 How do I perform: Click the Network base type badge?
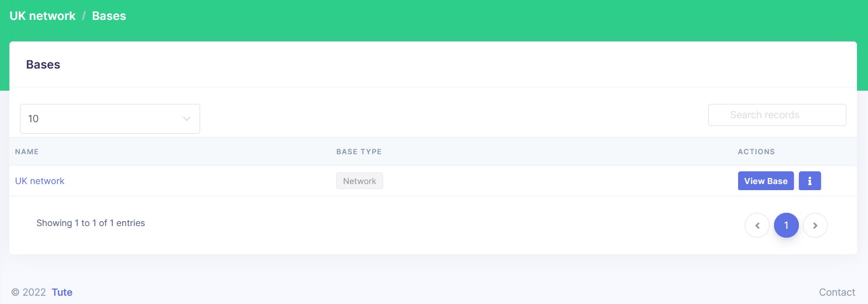tap(359, 181)
